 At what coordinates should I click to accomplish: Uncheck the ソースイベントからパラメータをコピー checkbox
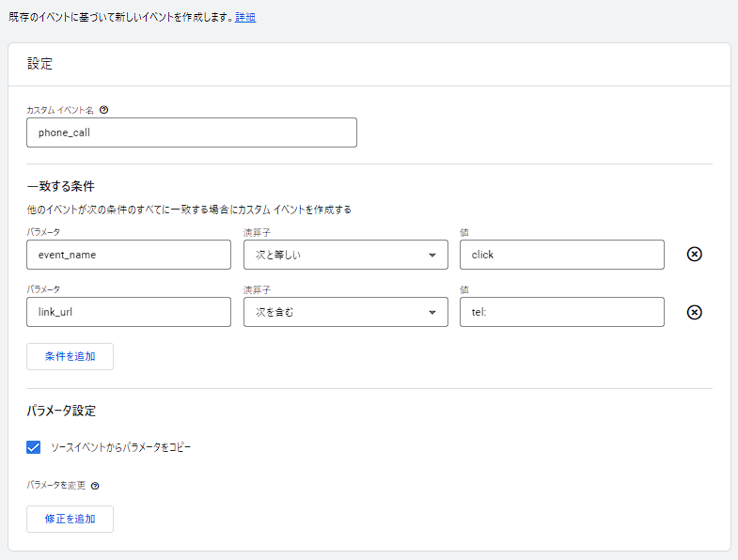click(34, 448)
